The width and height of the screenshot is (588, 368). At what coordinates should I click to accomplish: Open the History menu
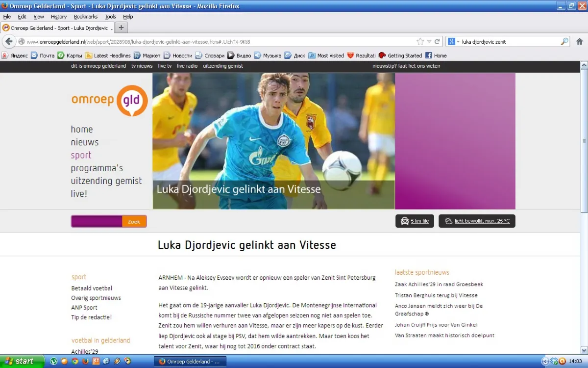click(x=59, y=17)
